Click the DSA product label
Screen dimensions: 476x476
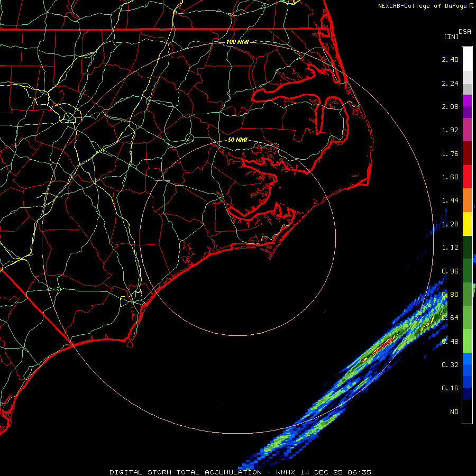tap(465, 32)
